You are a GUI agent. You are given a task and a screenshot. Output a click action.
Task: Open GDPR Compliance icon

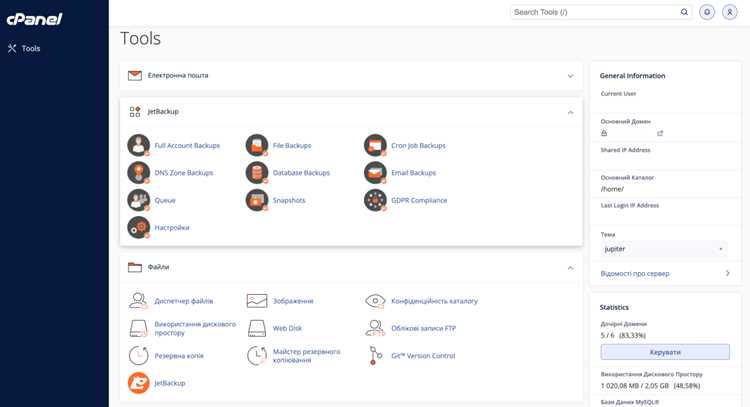click(x=375, y=200)
